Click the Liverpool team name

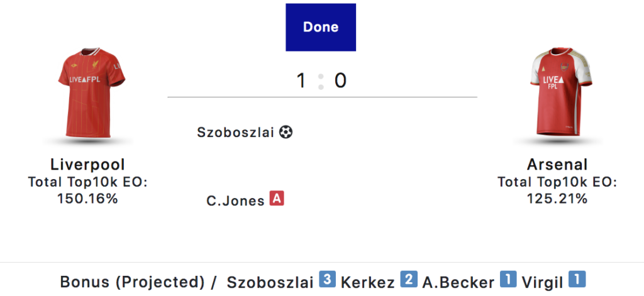click(x=87, y=165)
